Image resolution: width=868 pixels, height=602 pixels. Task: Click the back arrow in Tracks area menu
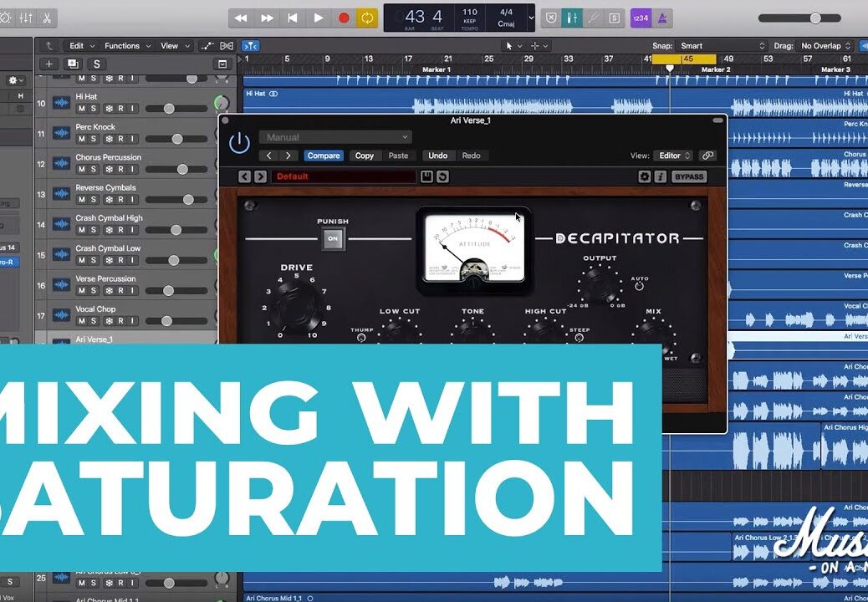(x=49, y=46)
